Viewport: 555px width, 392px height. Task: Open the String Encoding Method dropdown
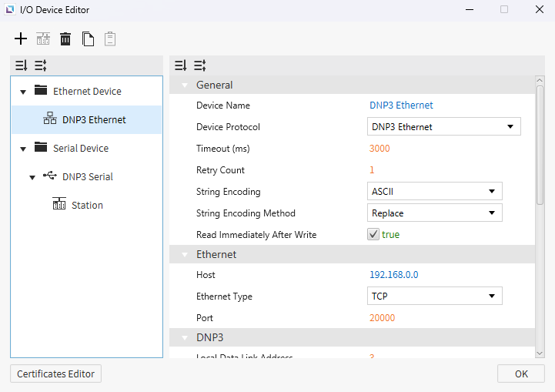434,213
